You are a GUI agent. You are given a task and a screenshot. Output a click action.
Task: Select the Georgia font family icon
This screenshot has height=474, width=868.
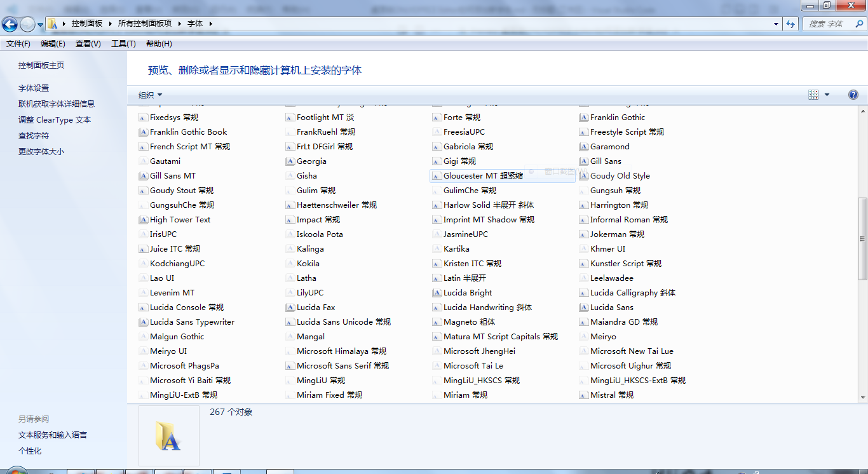pyautogui.click(x=290, y=161)
